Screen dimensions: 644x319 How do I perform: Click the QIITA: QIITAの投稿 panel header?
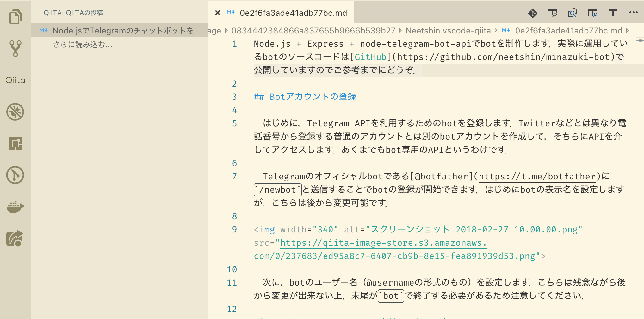73,13
